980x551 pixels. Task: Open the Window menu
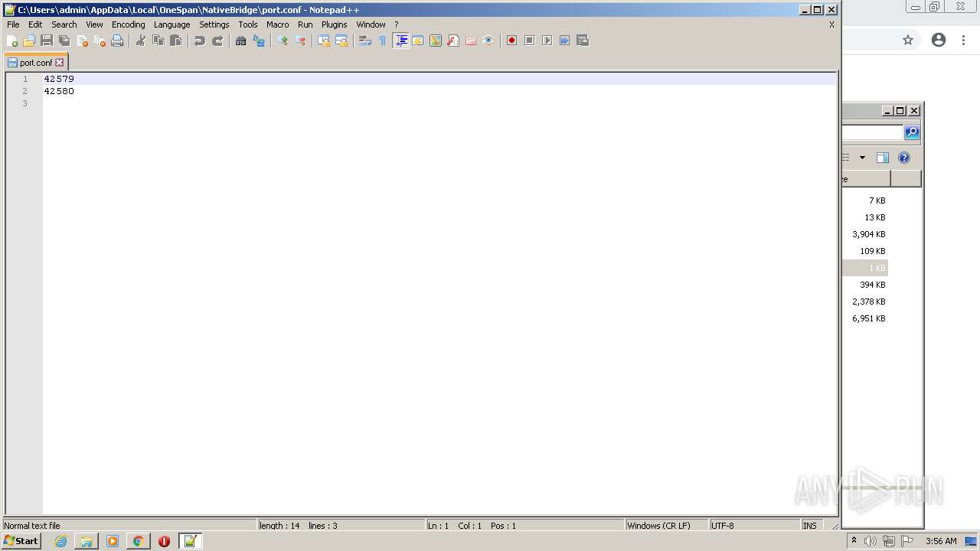coord(371,24)
